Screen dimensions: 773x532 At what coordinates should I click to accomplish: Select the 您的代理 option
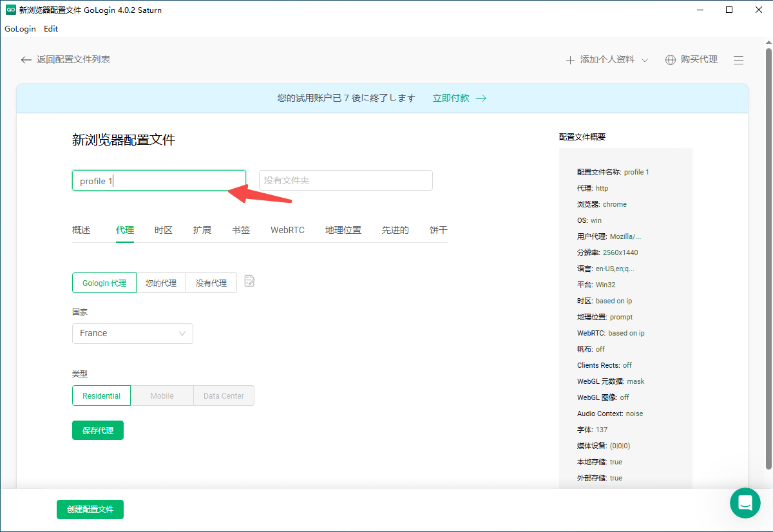pos(161,283)
